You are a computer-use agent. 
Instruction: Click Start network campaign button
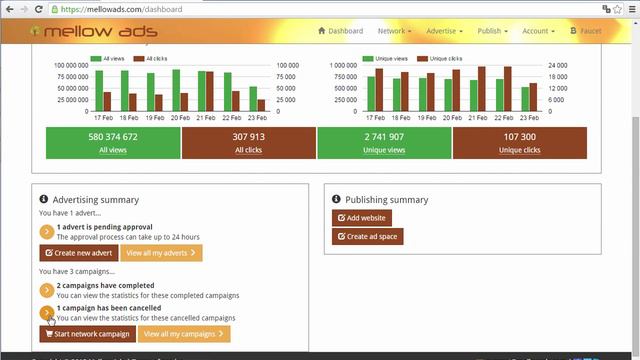(x=88, y=334)
